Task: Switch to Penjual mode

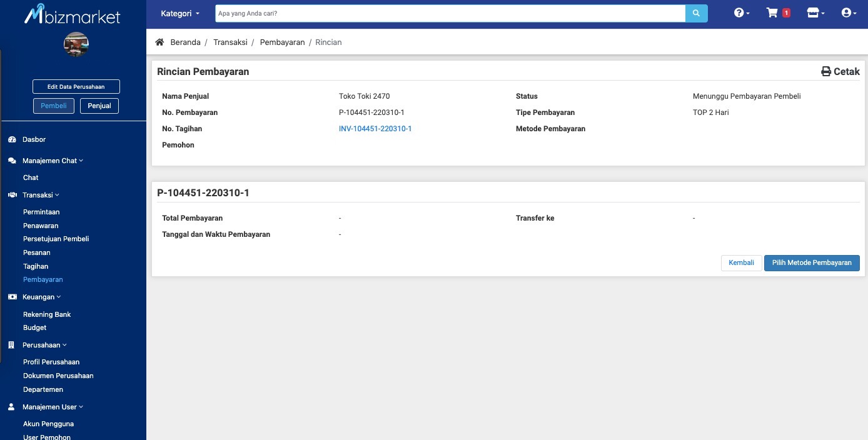Action: tap(99, 106)
